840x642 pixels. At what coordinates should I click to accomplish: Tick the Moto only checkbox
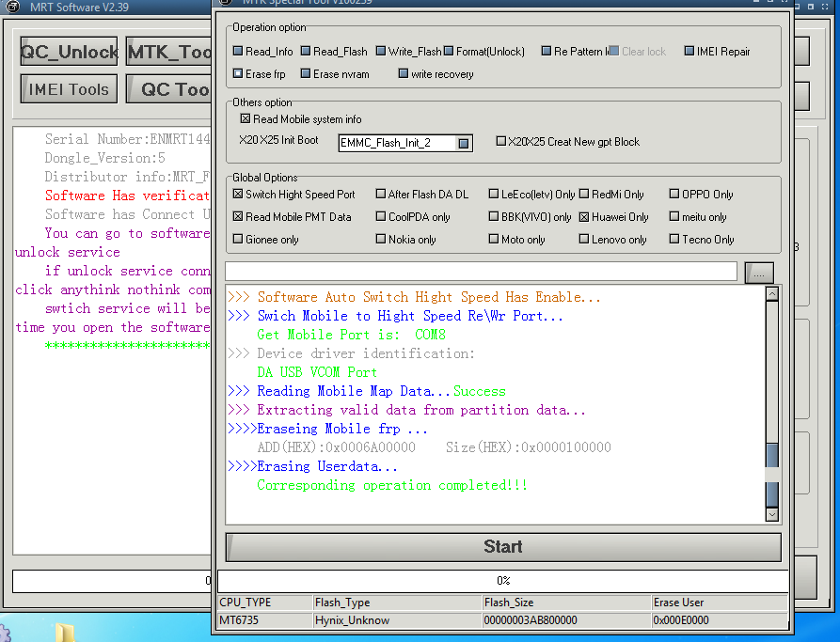click(494, 240)
